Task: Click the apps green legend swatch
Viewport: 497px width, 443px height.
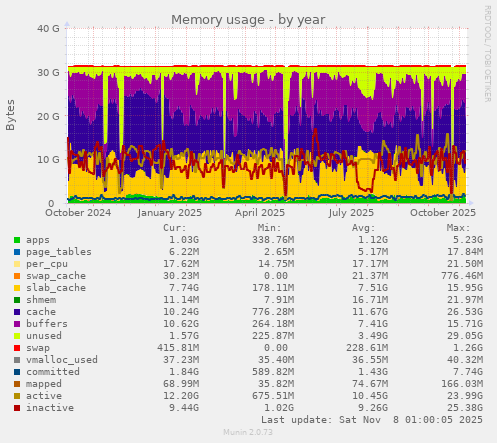Action: (17, 240)
